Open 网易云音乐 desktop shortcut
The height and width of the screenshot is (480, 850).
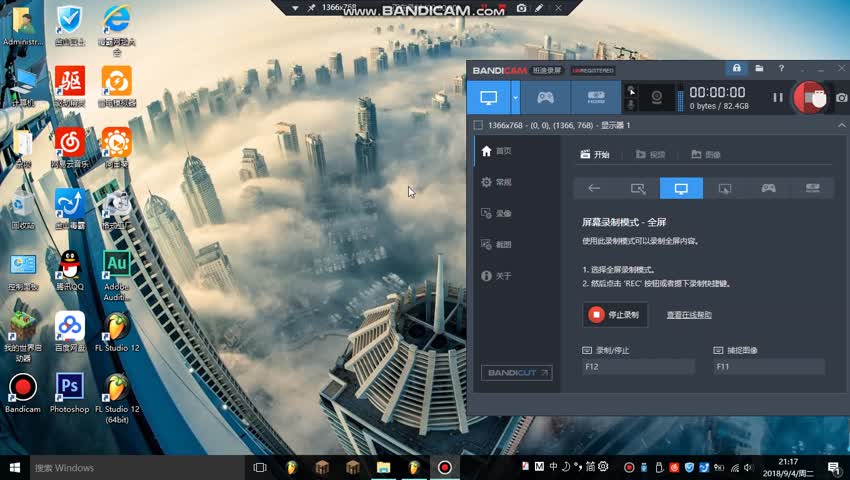(69, 148)
